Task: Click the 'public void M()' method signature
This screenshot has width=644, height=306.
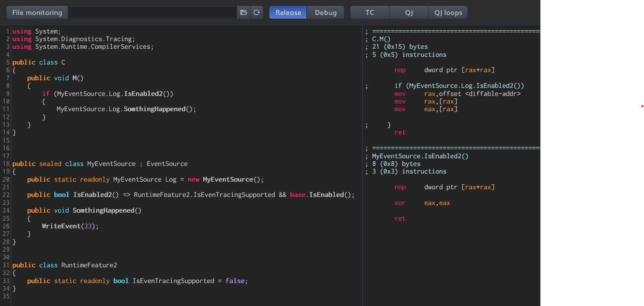Action: click(56, 78)
